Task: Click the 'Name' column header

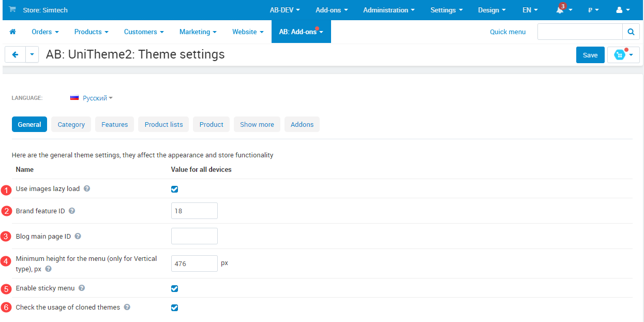Action: click(x=25, y=169)
